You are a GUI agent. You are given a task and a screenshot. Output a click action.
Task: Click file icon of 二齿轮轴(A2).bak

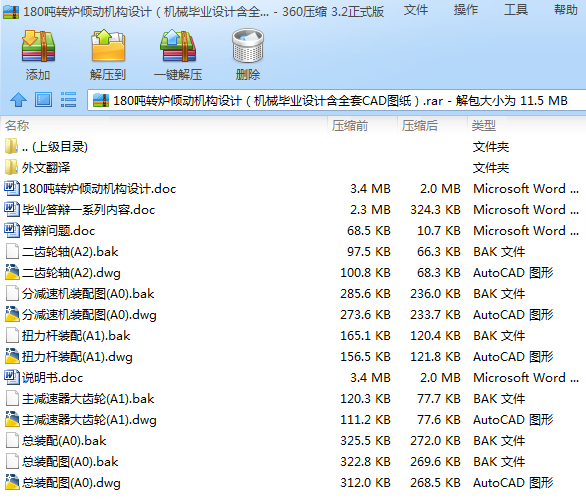pos(12,251)
